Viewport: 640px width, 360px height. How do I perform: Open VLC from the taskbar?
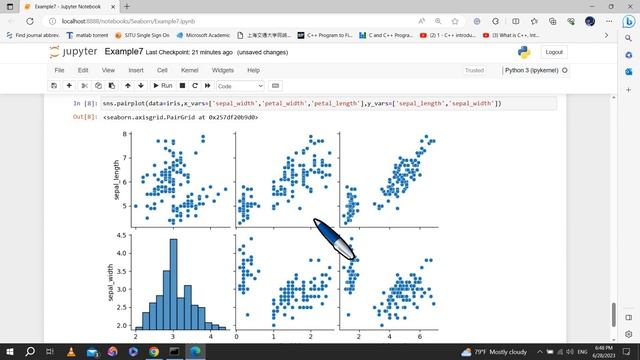(71, 351)
